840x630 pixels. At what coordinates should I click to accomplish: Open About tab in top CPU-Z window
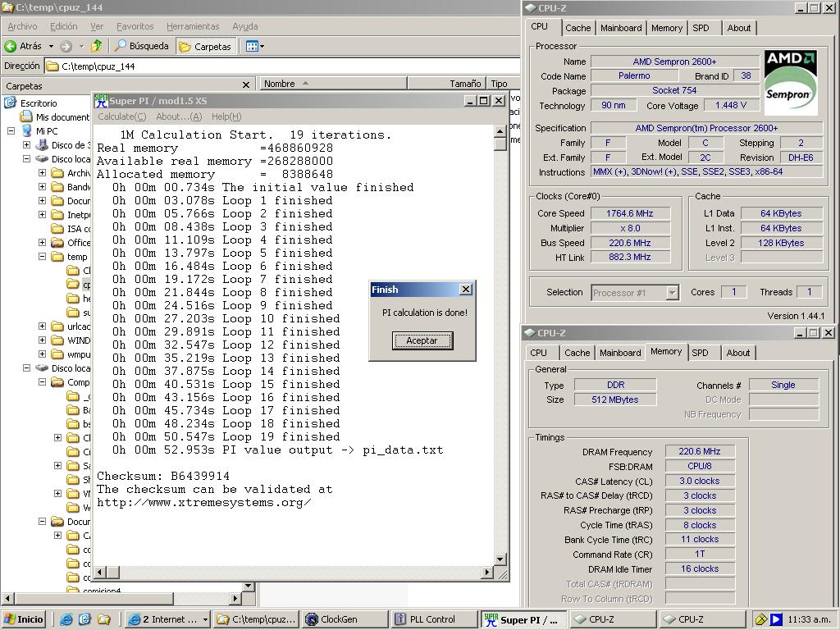click(739, 28)
